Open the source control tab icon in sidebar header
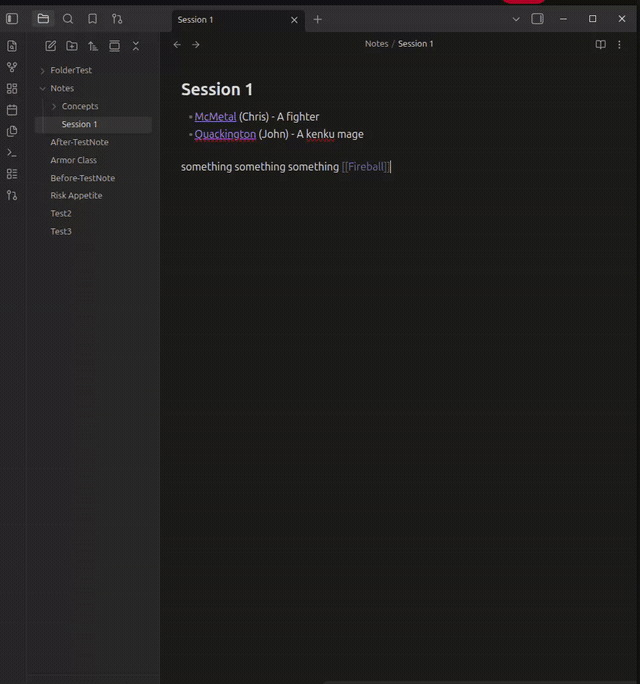640x684 pixels. 117,19
